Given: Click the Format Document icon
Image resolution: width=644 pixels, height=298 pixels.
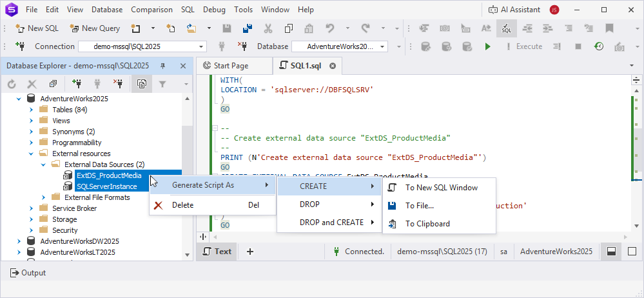Looking at the screenshot, I should click(424, 28).
